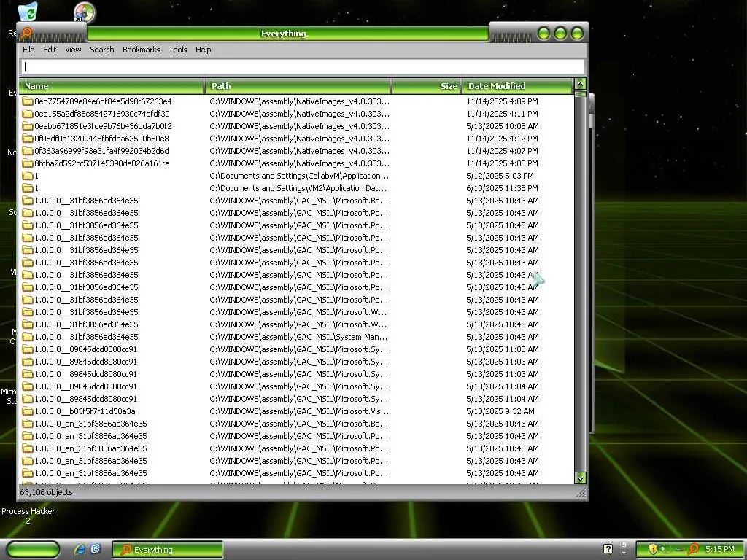Select the 1.0.0.0__b03f5f7f11d50a3a folder name
The image size is (747, 560).
[85, 411]
